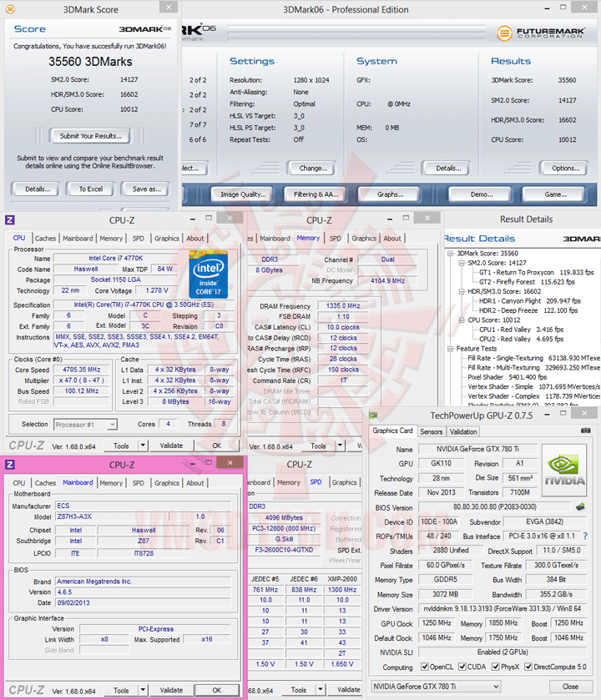This screenshot has width=601, height=700.
Task: Click Validate in top-left CPU-Z window
Action: [x=171, y=445]
